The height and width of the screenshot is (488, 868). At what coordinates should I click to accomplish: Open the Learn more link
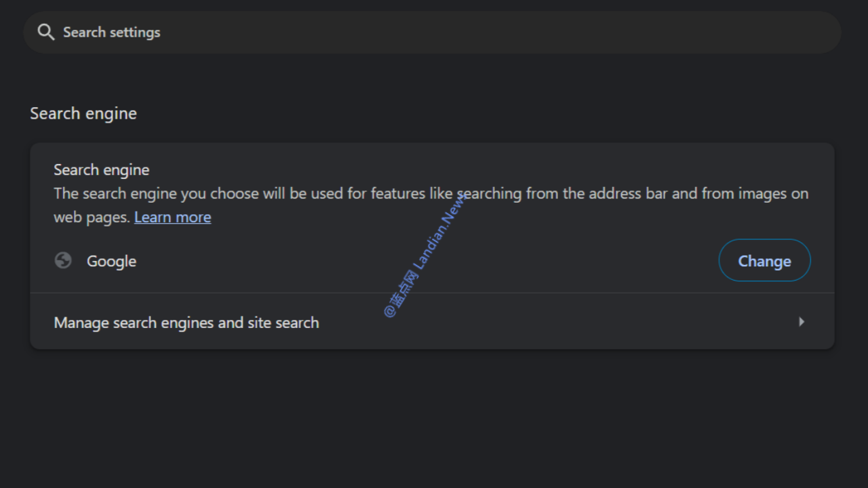tap(172, 217)
